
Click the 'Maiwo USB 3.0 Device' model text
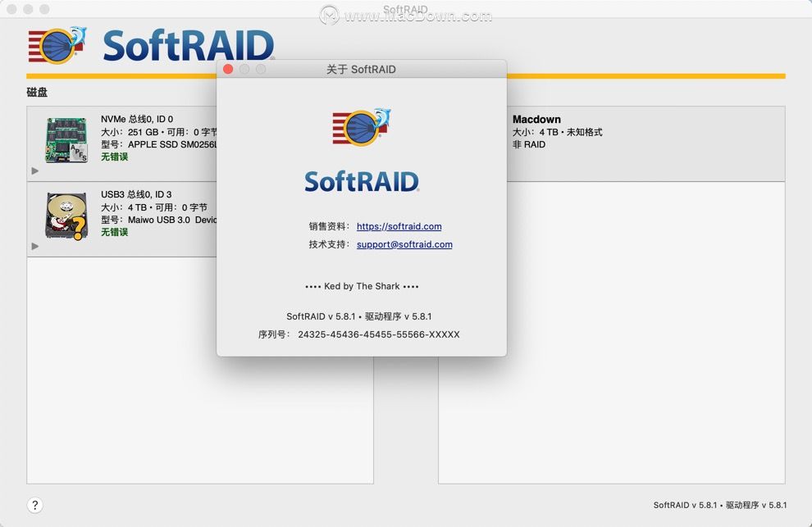click(172, 220)
